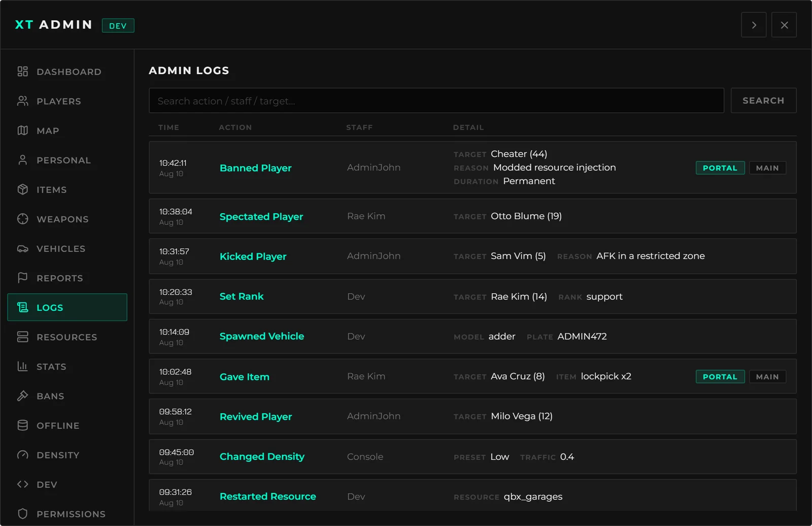Open the Spawned Vehicle log entry

[472, 336]
